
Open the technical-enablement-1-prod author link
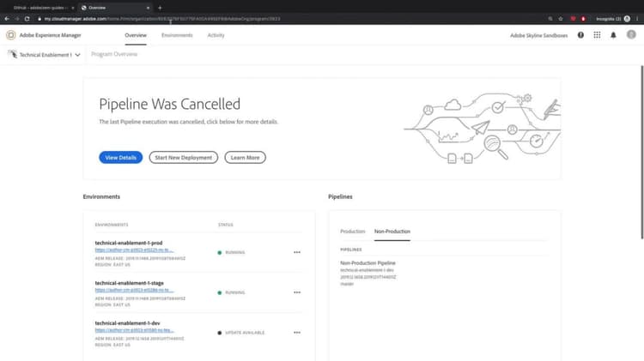point(134,250)
